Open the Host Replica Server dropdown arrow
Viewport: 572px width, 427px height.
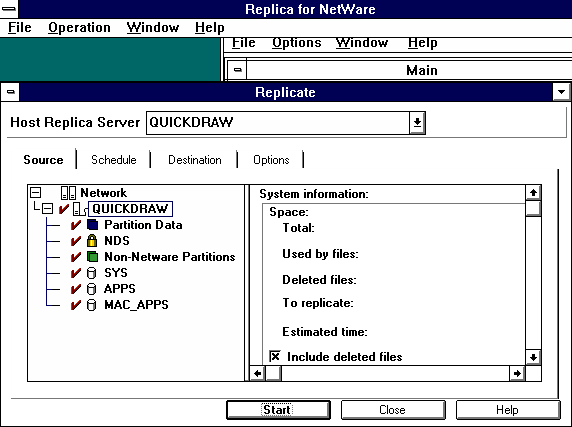point(417,123)
